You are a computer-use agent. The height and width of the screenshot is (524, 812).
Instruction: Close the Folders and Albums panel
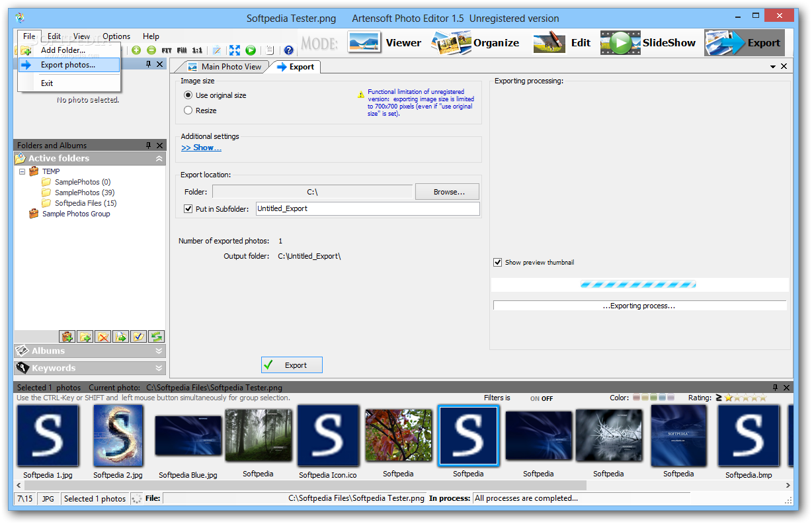(159, 146)
